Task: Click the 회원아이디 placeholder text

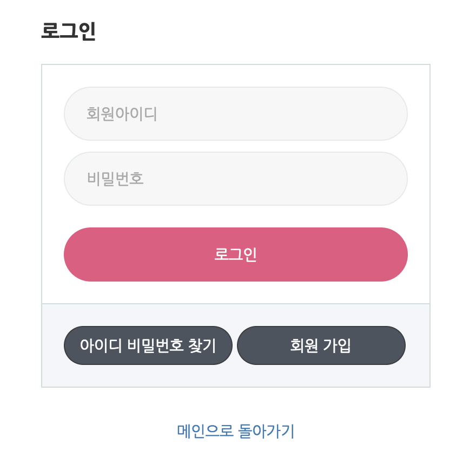Action: (x=122, y=114)
